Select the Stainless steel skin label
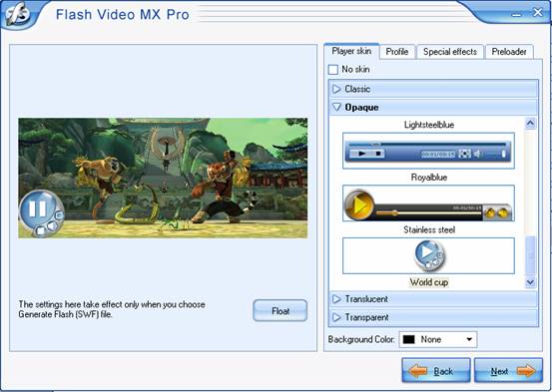 429,229
